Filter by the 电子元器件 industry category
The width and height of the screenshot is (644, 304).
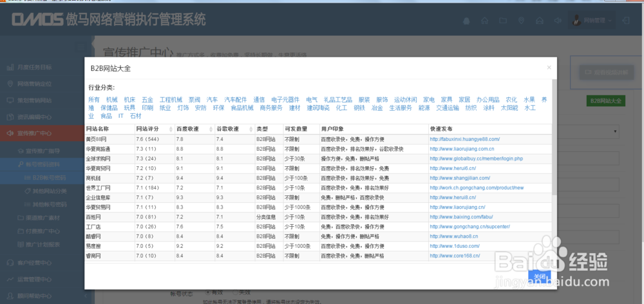(285, 100)
